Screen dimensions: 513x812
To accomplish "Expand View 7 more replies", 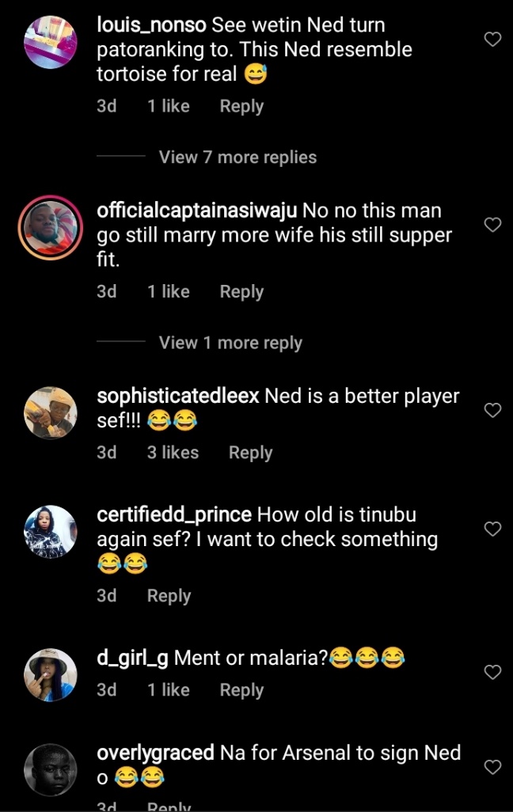I will pyautogui.click(x=237, y=157).
